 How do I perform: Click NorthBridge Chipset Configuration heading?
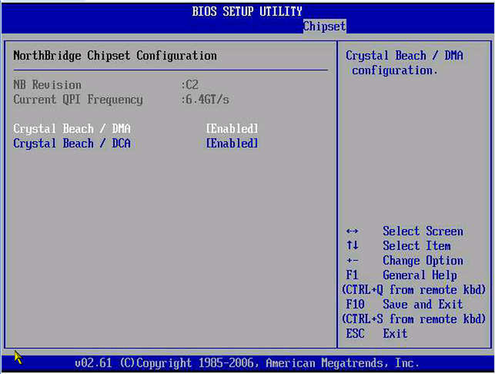115,56
